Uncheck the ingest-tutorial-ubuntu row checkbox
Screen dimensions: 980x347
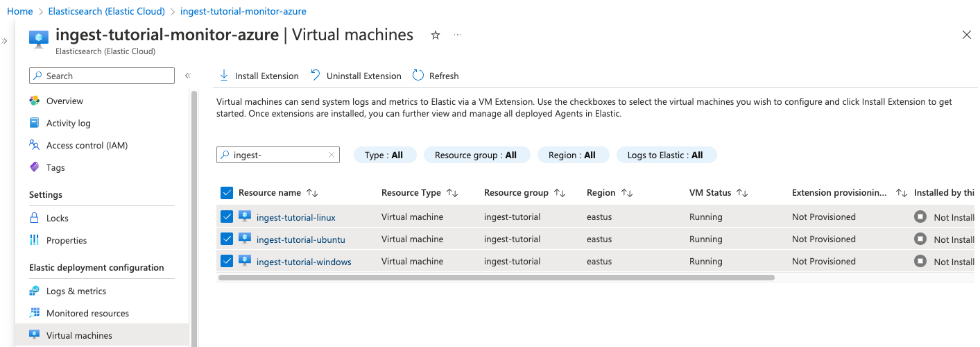[x=227, y=239]
